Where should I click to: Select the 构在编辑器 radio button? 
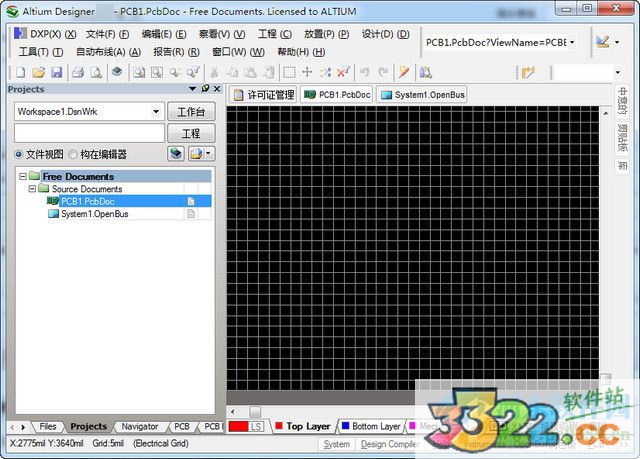pyautogui.click(x=73, y=154)
